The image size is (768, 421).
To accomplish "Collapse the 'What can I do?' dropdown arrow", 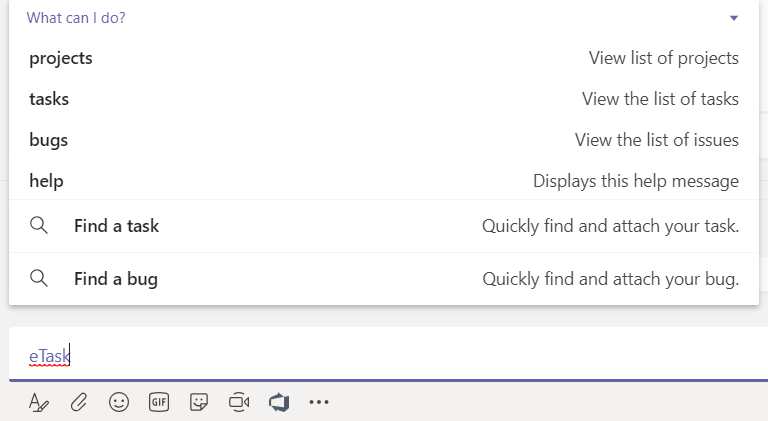I will [x=734, y=18].
